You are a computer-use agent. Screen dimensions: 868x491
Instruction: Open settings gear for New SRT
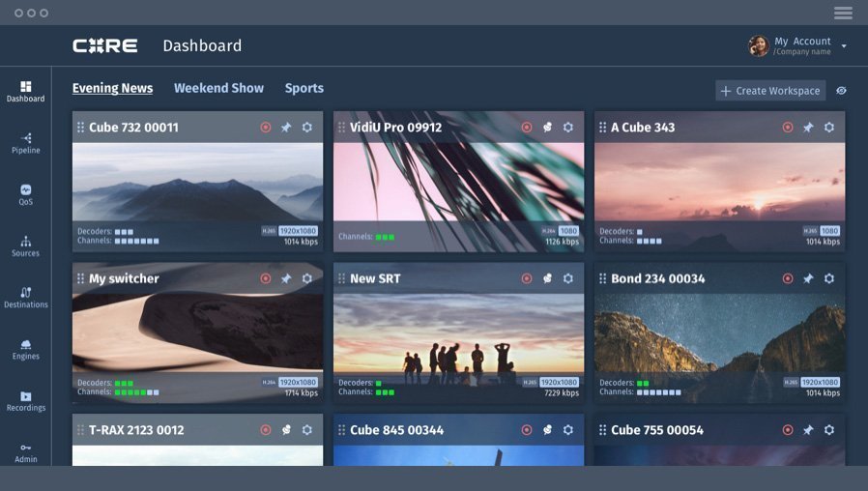coord(568,278)
